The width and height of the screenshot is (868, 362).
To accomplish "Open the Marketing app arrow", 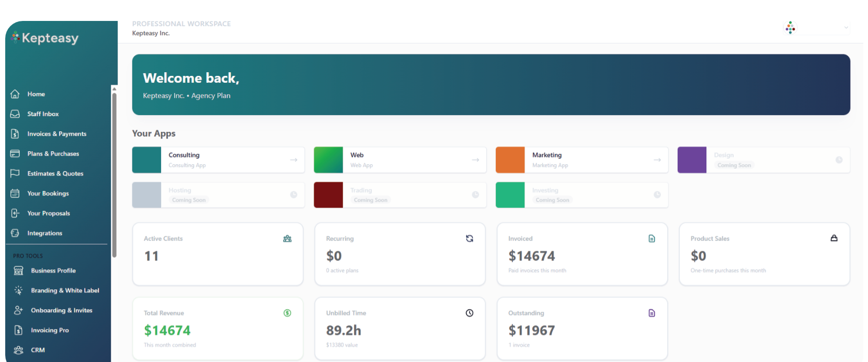I will coord(657,160).
